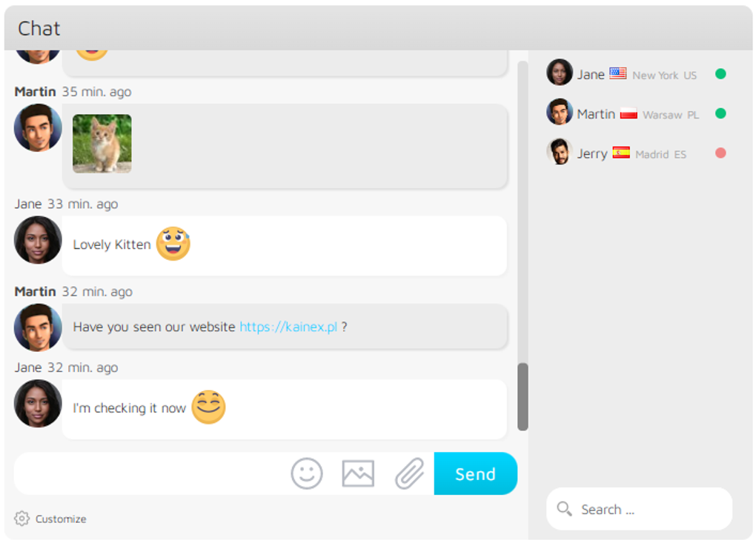Click the Customize gear icon
Screen dimensions: 756x543
coord(21,519)
